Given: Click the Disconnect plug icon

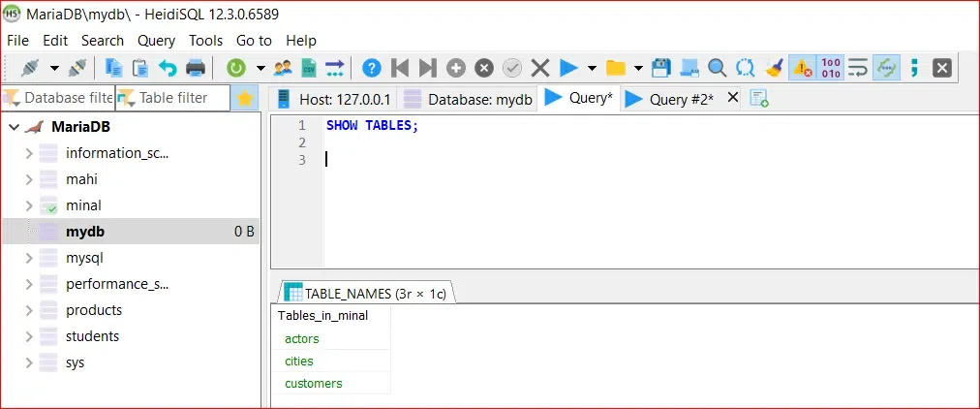Looking at the screenshot, I should [77, 67].
